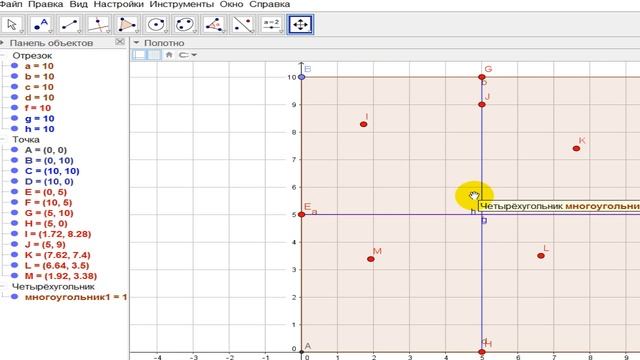
Task: Hide segment a = 10 via its circle
Action: click(15, 66)
